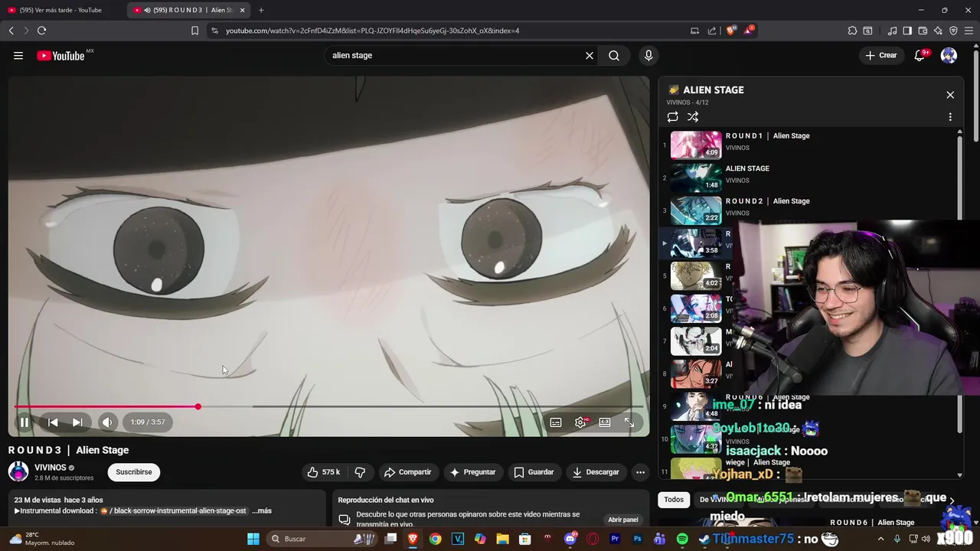This screenshot has width=980, height=551.
Task: Start voice search with the microphone
Action: click(x=648, y=55)
